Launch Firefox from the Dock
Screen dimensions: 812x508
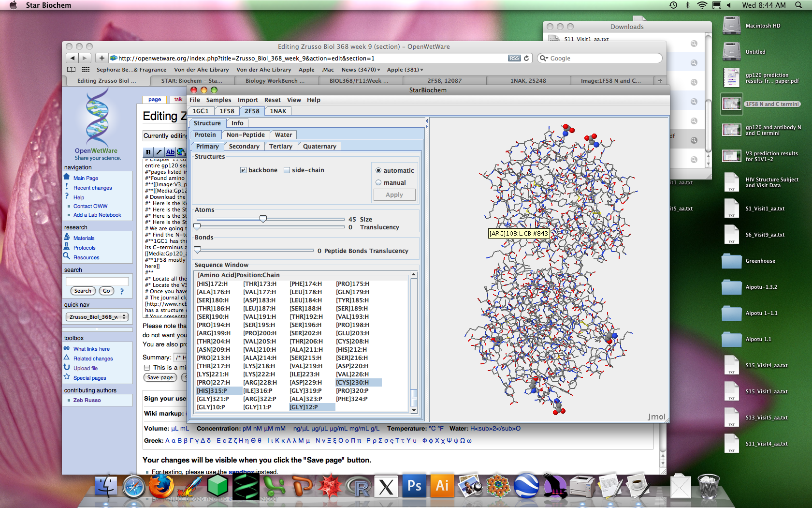pyautogui.click(x=161, y=486)
